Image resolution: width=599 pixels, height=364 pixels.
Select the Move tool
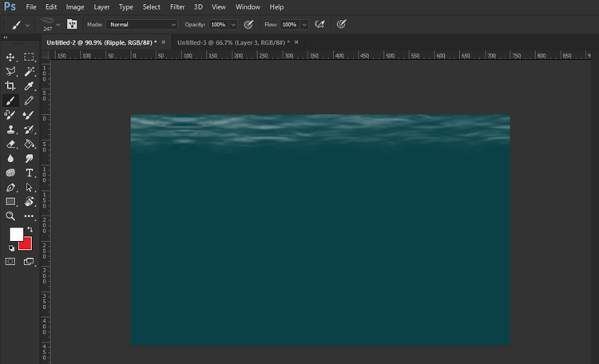coord(10,57)
